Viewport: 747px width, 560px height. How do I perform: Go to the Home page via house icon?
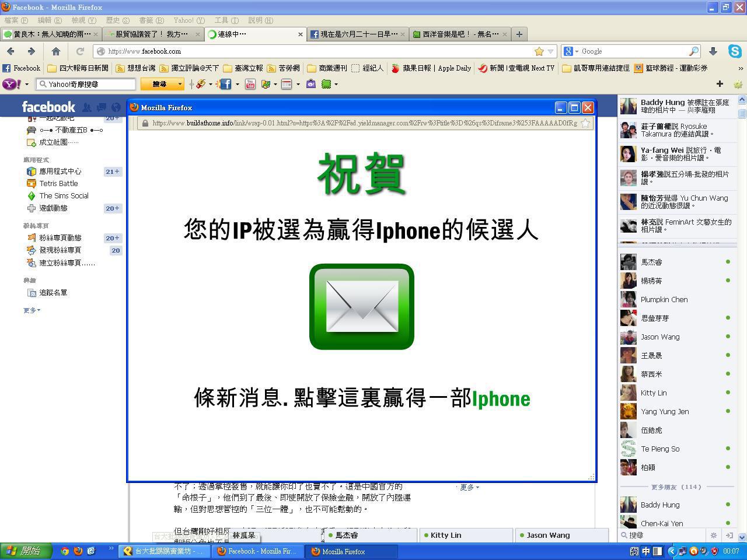(x=56, y=51)
